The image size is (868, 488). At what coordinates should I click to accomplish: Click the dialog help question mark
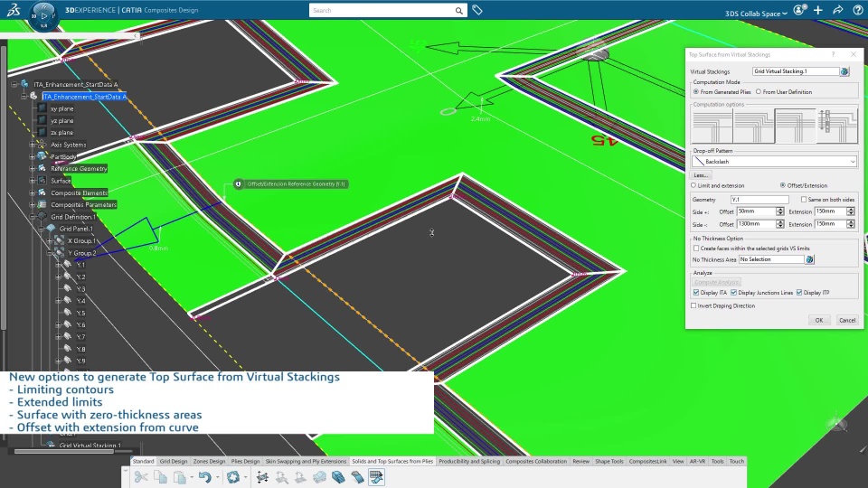833,54
